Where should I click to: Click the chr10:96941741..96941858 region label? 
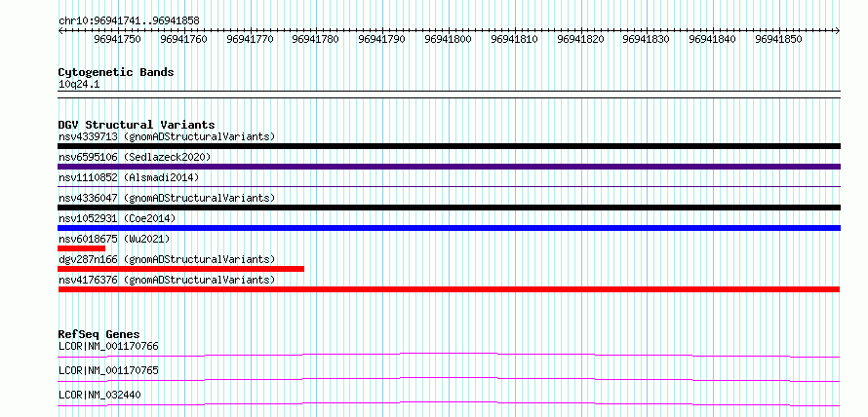coord(129,21)
